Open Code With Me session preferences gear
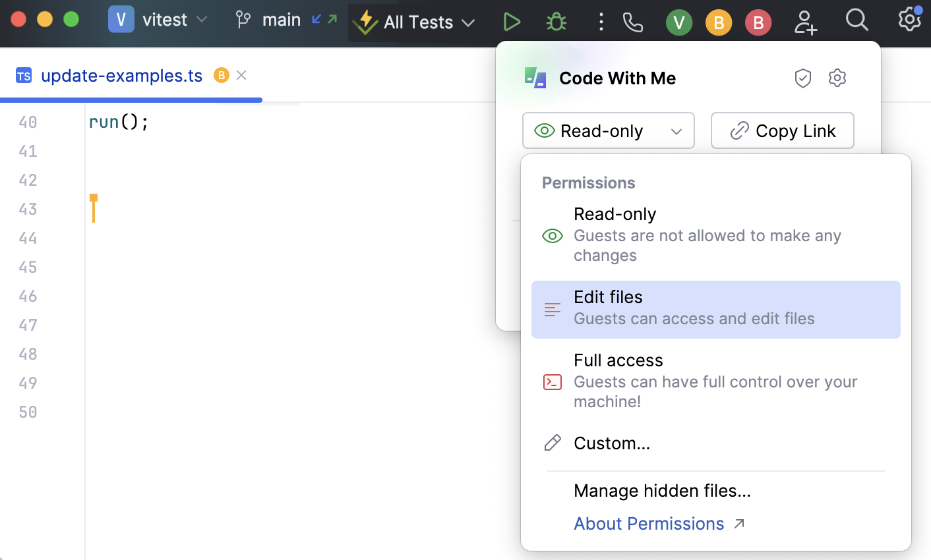This screenshot has width=931, height=560. pyautogui.click(x=837, y=78)
